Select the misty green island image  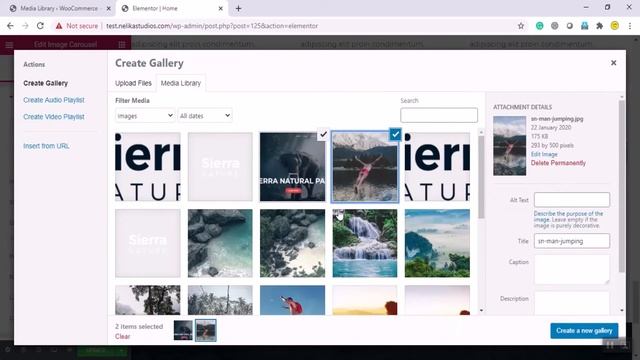[437, 243]
